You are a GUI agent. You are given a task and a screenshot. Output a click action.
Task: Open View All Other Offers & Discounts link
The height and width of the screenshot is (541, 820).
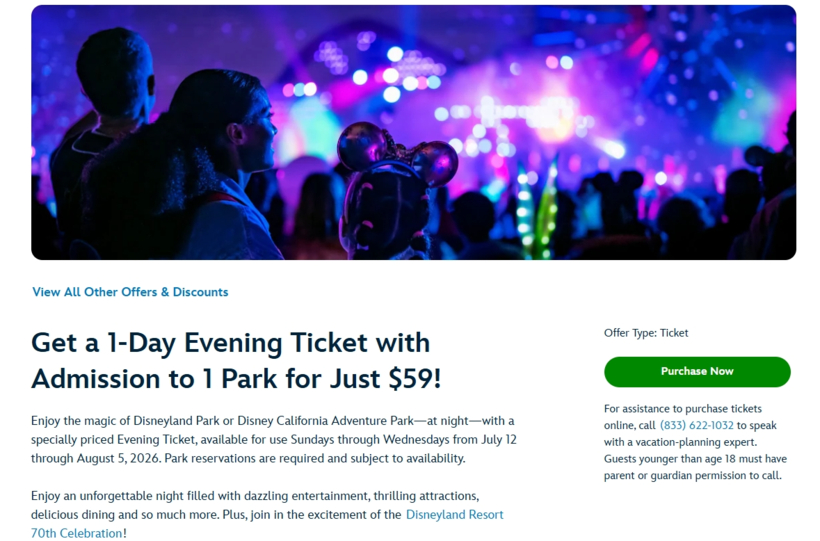(130, 292)
